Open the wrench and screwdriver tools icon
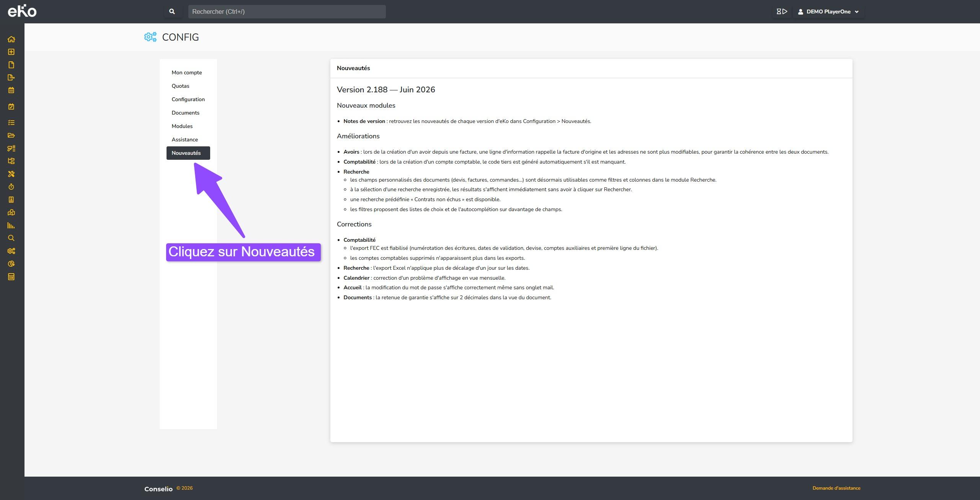Image resolution: width=980 pixels, height=500 pixels. click(11, 174)
